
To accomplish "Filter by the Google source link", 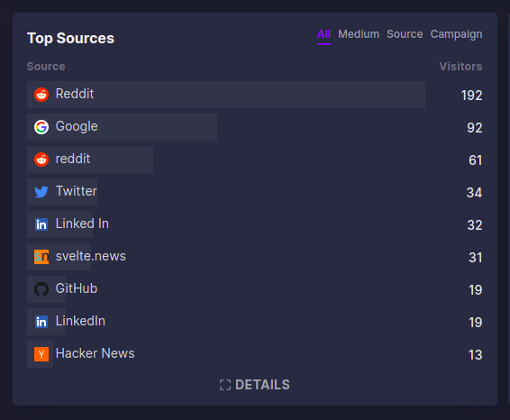I will pyautogui.click(x=77, y=126).
